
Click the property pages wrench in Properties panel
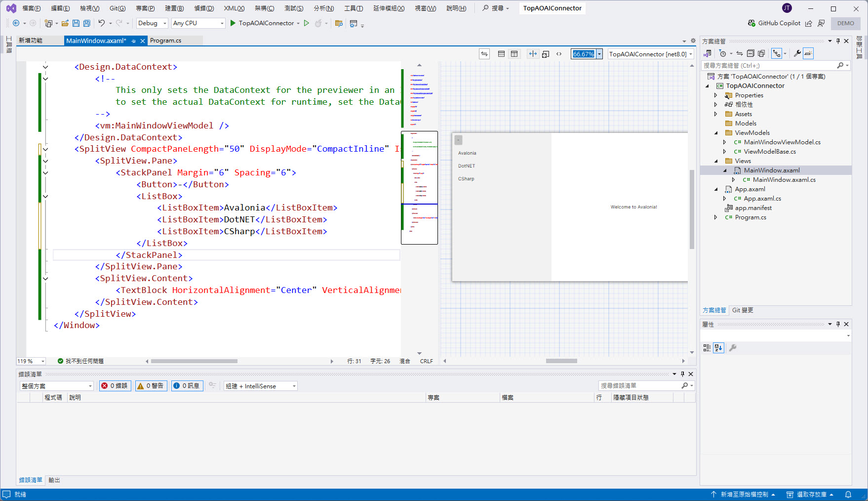point(733,348)
